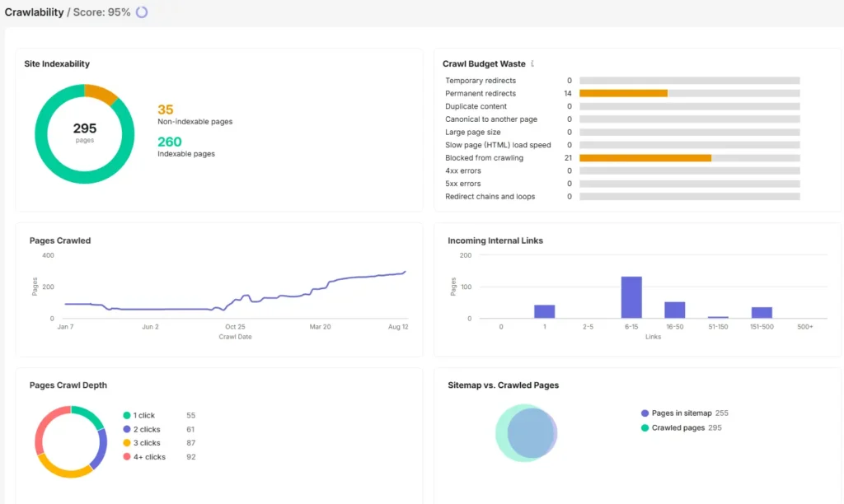Click the Crawlability heading text
The height and width of the screenshot is (504, 844).
34,12
